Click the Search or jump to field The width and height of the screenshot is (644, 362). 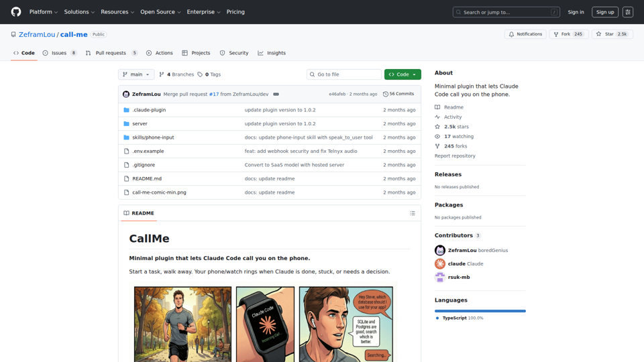click(506, 12)
